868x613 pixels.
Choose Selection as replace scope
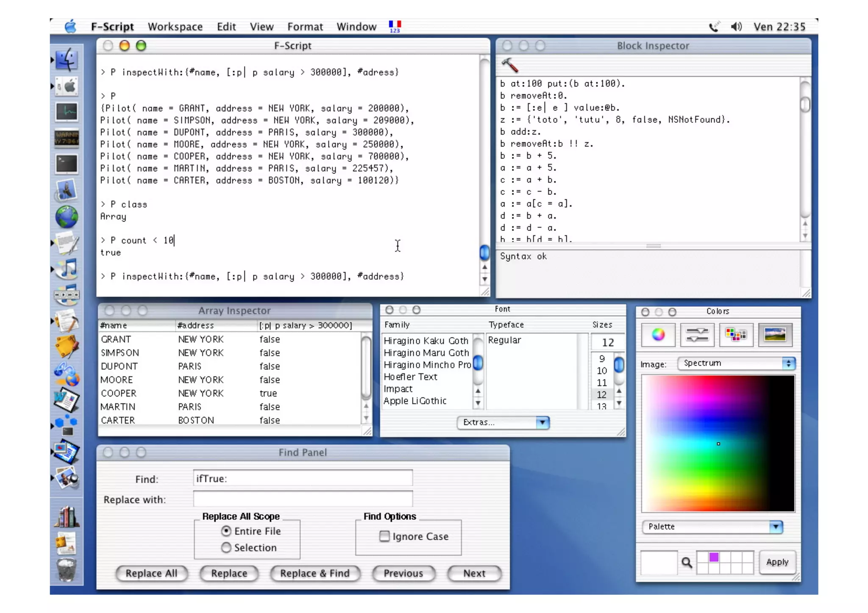[x=226, y=547]
